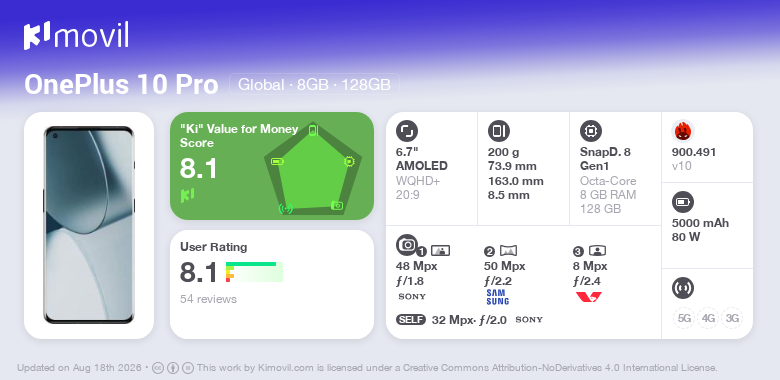This screenshot has height=380, width=780.
Task: Click the battery capacity icon
Action: (682, 202)
